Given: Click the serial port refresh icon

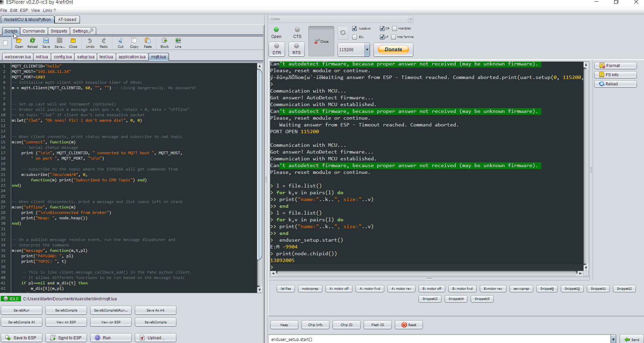Looking at the screenshot, I should 343,33.
